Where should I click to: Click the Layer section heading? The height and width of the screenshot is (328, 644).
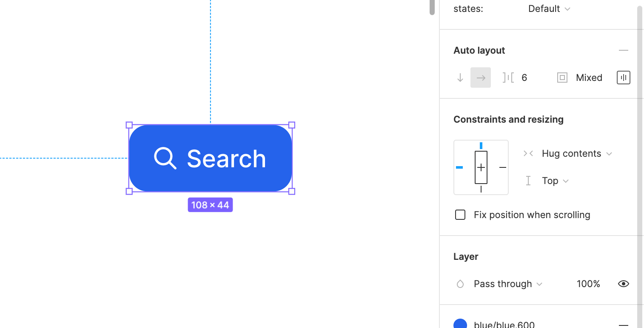(466, 256)
